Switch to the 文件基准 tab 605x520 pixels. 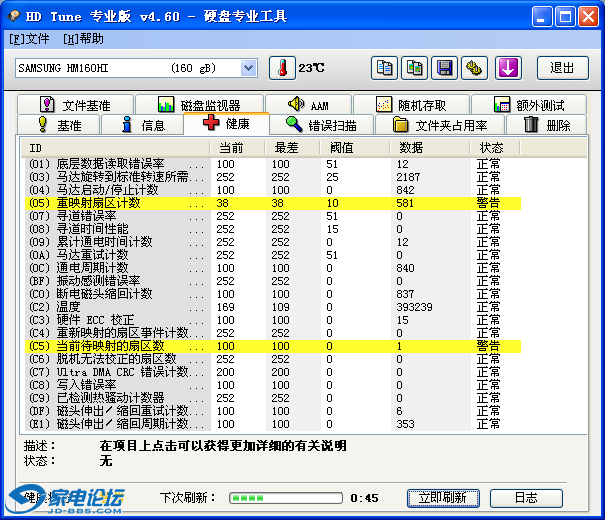[x=74, y=105]
